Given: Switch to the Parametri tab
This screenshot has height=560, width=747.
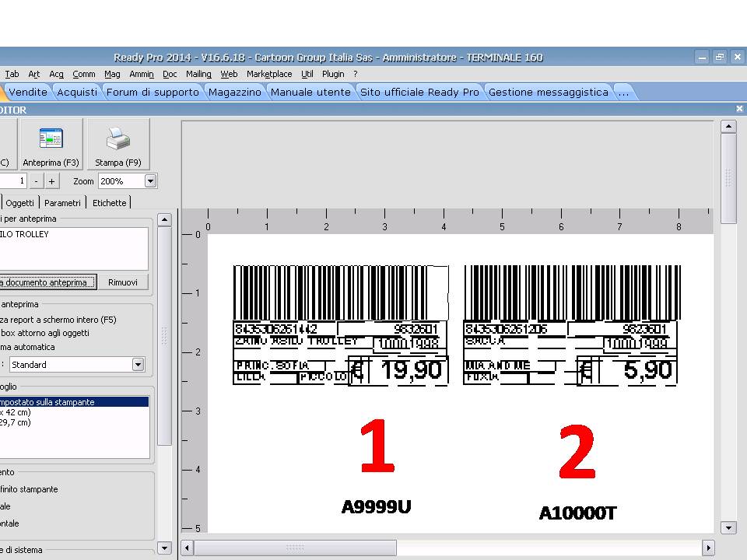Looking at the screenshot, I should coord(62,203).
